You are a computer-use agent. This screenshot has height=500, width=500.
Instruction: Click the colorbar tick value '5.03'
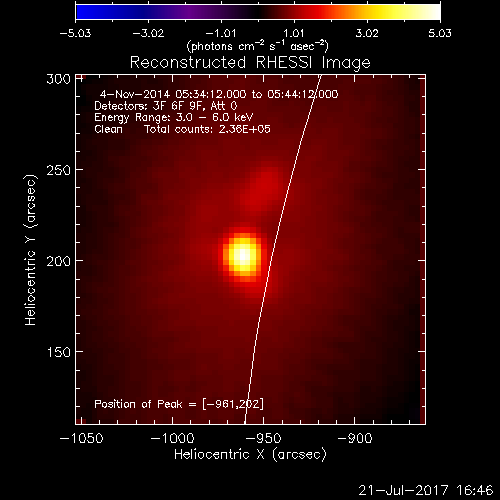click(x=440, y=33)
